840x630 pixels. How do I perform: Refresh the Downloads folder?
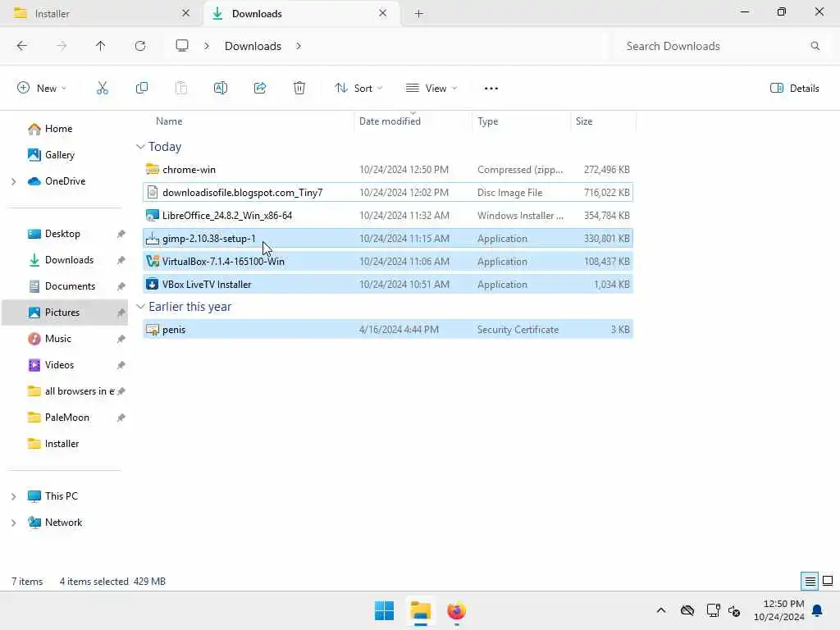140,46
